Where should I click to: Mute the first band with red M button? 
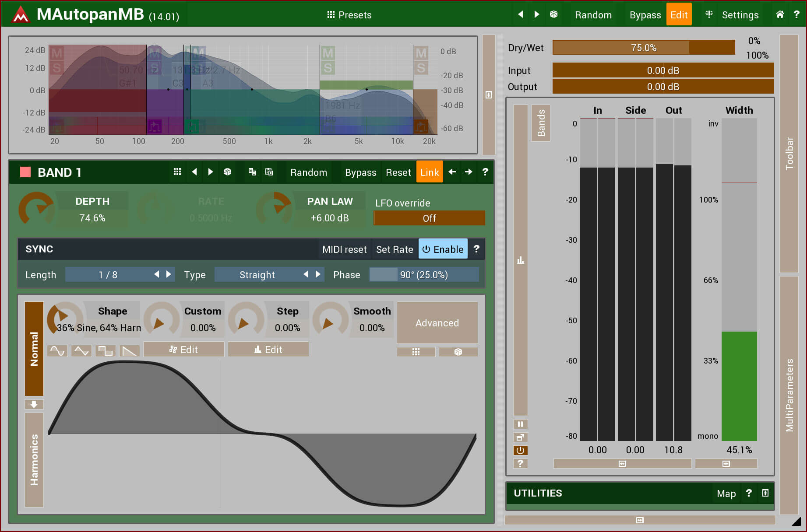click(57, 53)
